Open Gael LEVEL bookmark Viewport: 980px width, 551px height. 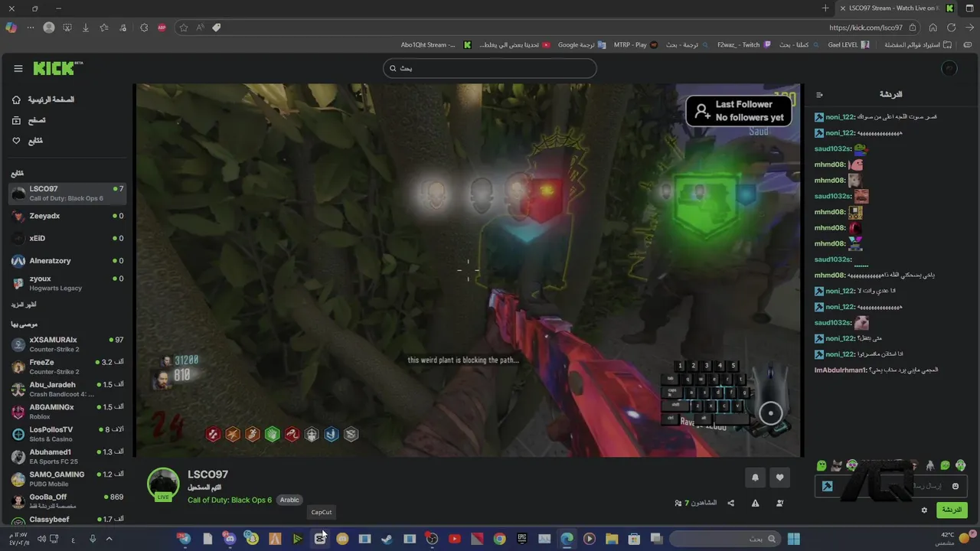pyautogui.click(x=848, y=45)
